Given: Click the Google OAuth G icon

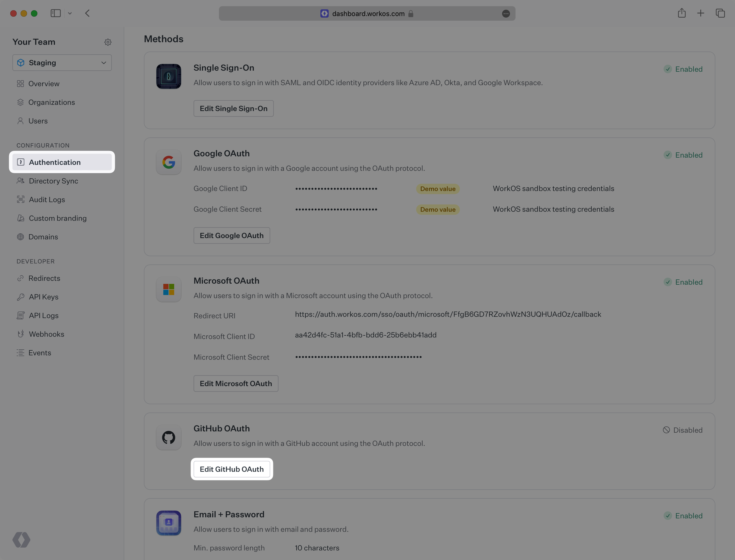Looking at the screenshot, I should pyautogui.click(x=169, y=162).
